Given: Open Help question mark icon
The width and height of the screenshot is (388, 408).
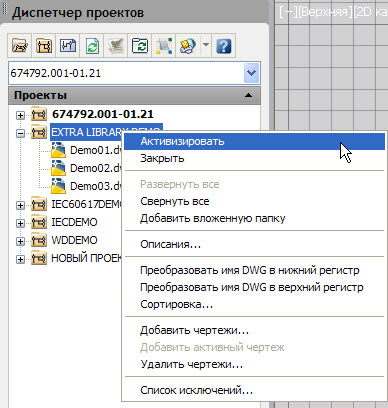Looking at the screenshot, I should pos(224,46).
